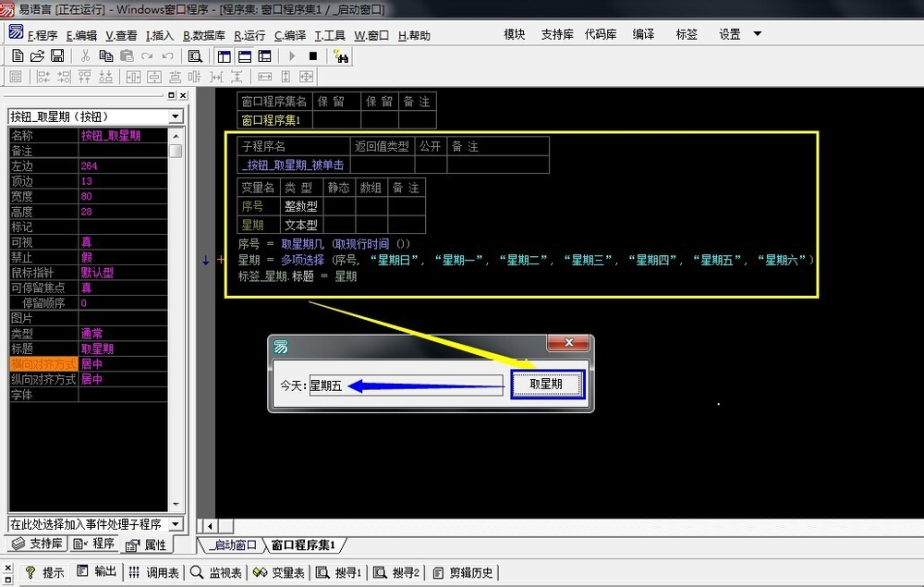Screen dimensions: 924x587
Task: Save the program with floppy icon
Action: tap(57, 56)
